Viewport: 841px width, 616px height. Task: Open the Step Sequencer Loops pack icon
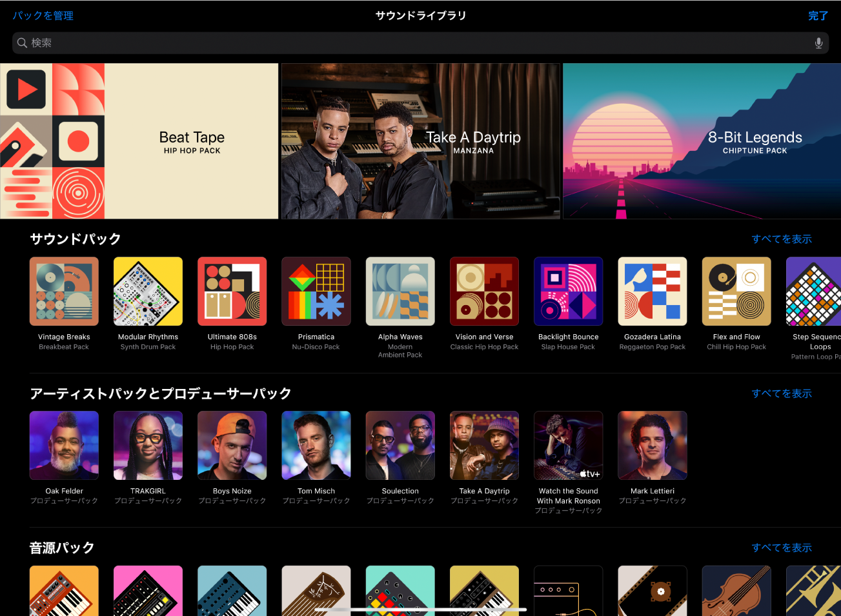813,291
